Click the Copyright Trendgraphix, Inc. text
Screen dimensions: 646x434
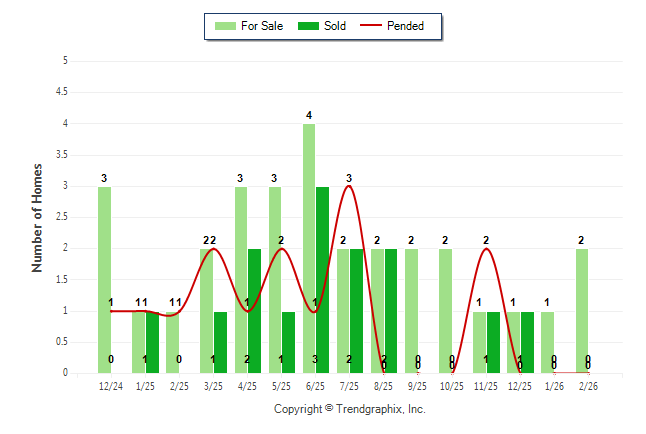(x=349, y=409)
